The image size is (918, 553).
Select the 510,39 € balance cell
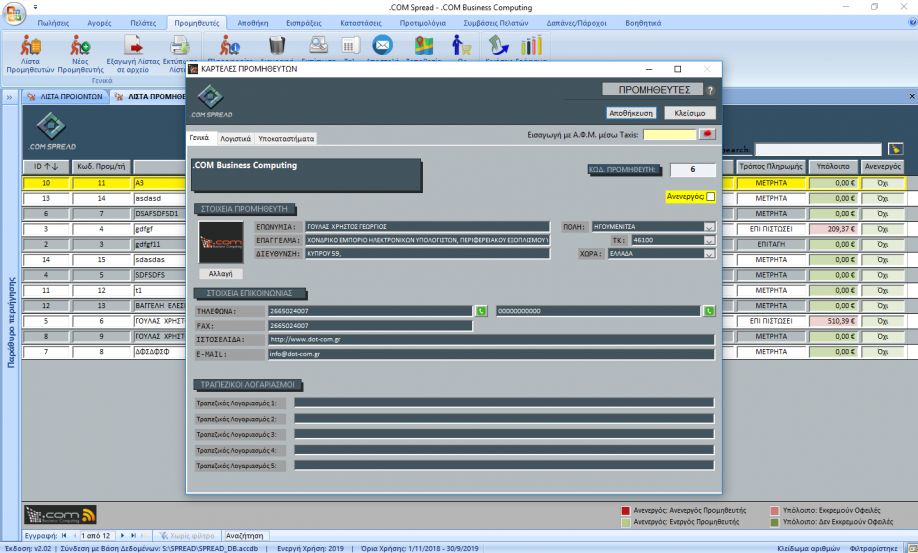pos(833,321)
